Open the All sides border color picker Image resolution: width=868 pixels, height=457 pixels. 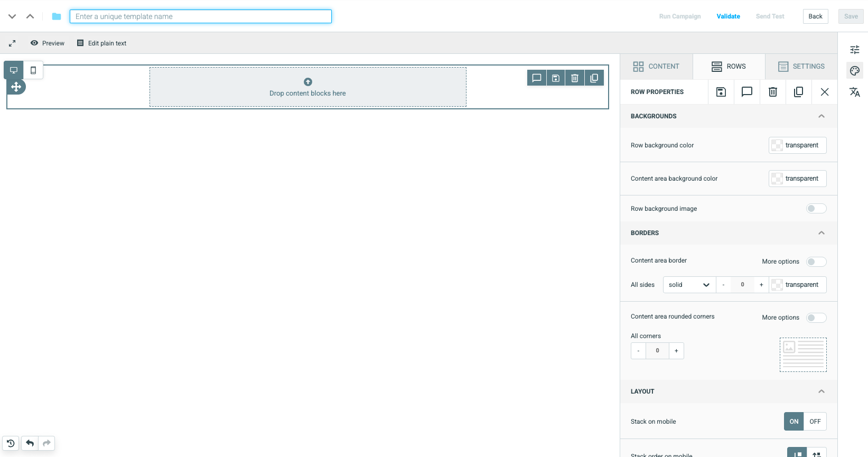[x=797, y=285]
